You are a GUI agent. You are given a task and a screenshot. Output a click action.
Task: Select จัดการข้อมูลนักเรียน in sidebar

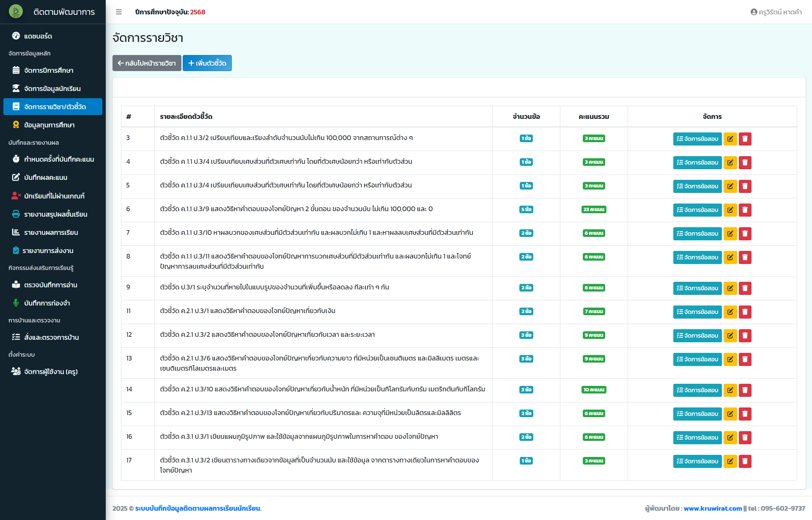[52, 88]
